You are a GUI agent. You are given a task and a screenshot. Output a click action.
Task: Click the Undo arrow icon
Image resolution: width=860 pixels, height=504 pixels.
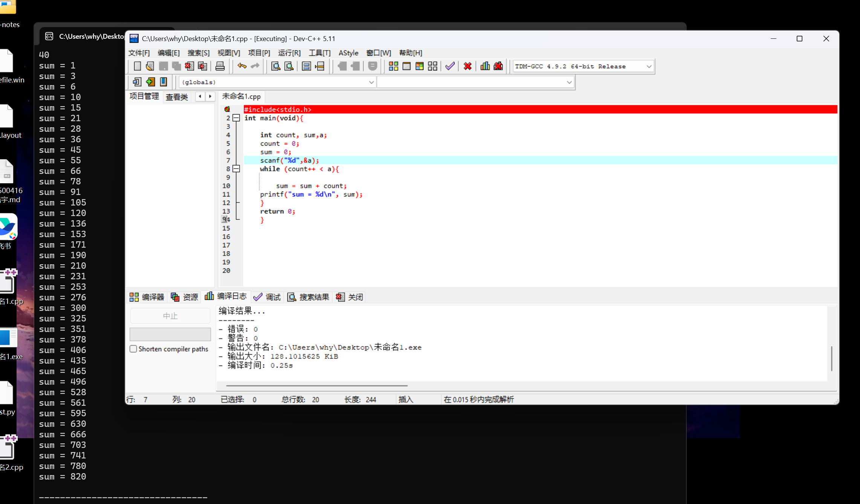pyautogui.click(x=241, y=66)
